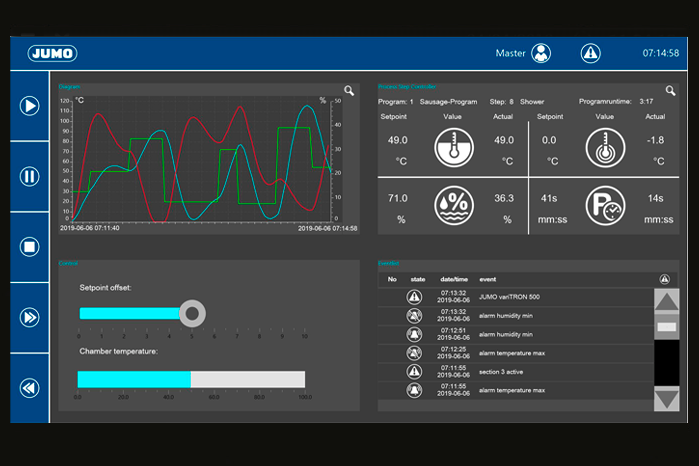Select the program step timer icon

[x=605, y=206]
